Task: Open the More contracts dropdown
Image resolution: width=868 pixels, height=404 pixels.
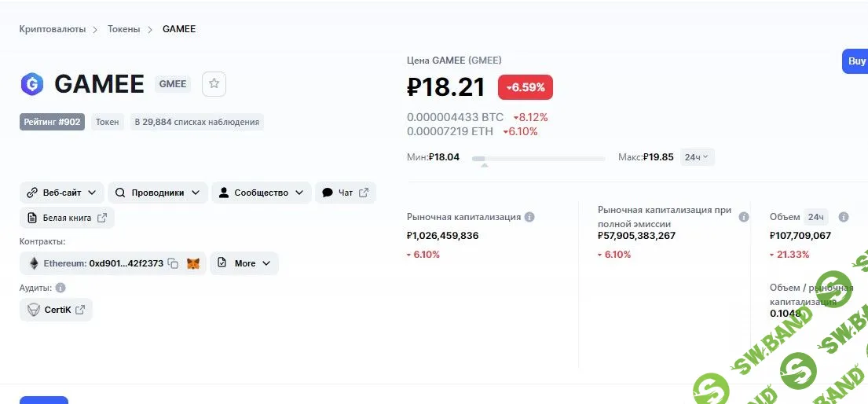Action: point(244,263)
